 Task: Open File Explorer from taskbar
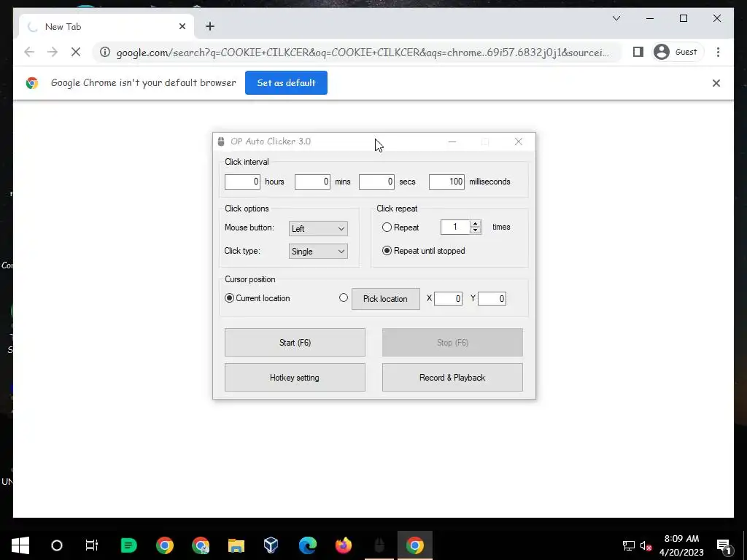[236, 545]
